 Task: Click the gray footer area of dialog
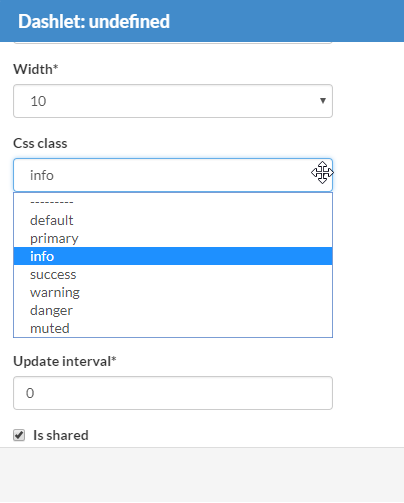click(x=202, y=475)
